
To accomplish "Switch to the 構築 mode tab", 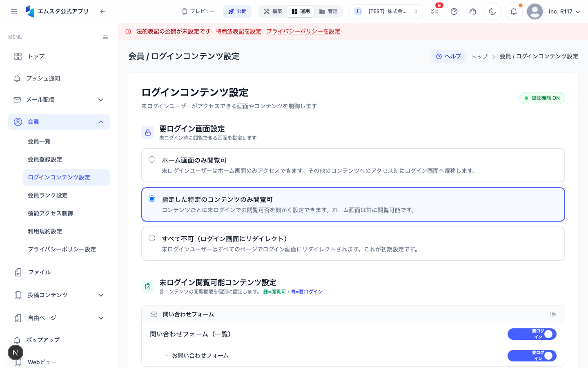I will [x=273, y=11].
